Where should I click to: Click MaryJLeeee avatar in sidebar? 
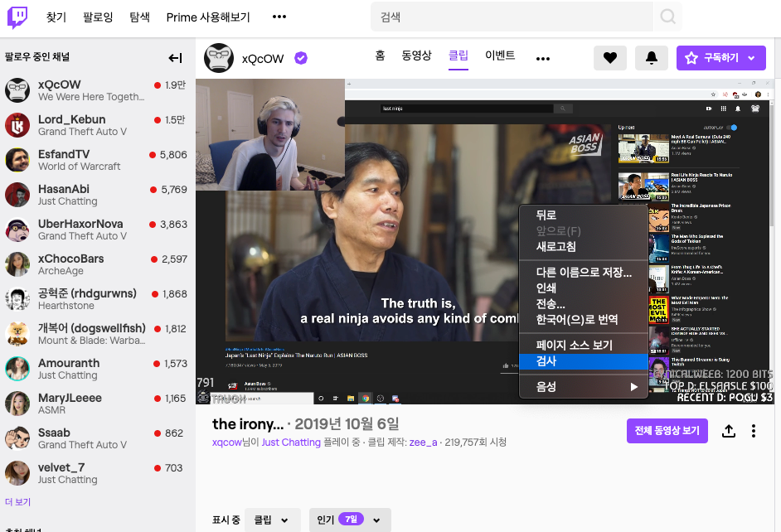pyautogui.click(x=17, y=404)
